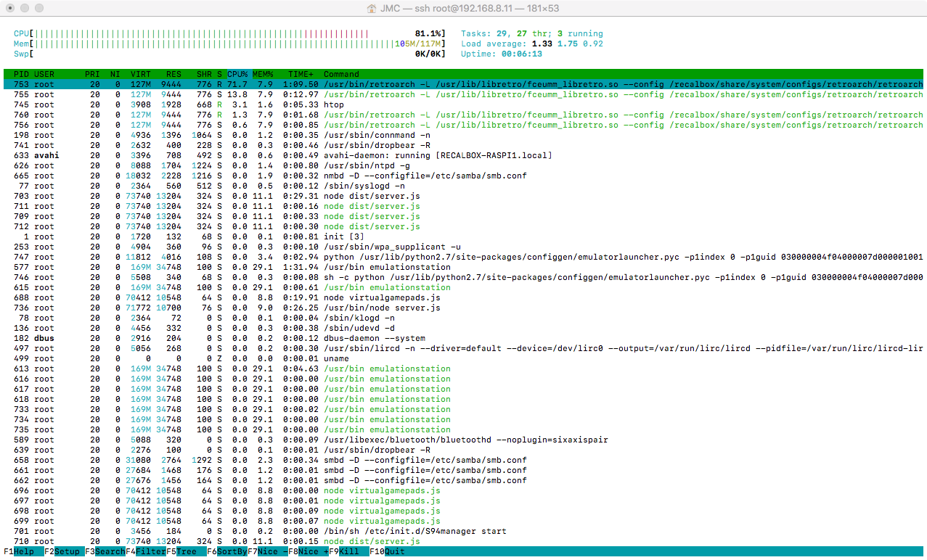Sort by the MEM% column header

click(x=263, y=74)
